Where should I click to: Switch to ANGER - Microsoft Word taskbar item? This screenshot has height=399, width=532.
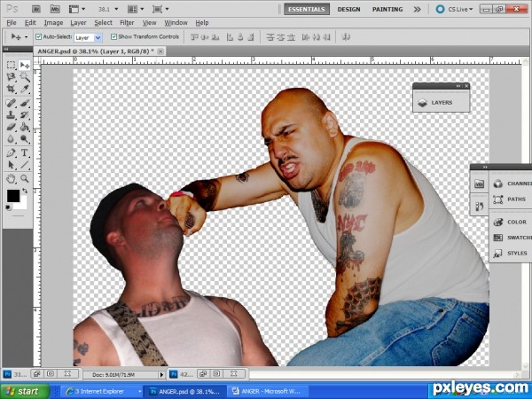tap(268, 392)
